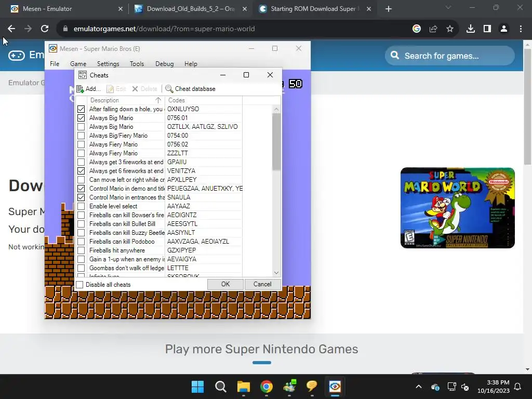Click Mesen icon in the taskbar
The image size is (532, 399).
[x=335, y=387]
